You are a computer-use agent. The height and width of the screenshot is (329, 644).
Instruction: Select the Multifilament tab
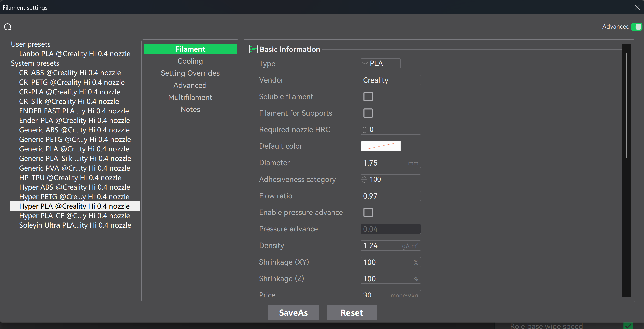click(x=190, y=97)
